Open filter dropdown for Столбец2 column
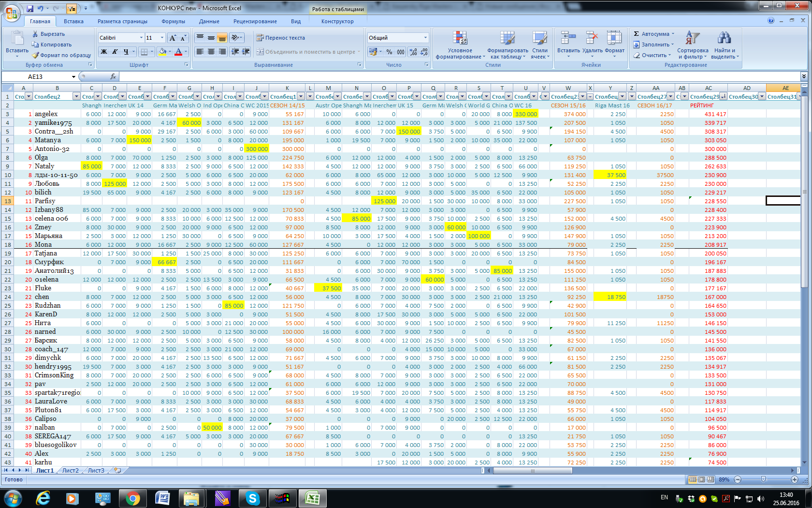The image size is (812, 508). pyautogui.click(x=76, y=96)
